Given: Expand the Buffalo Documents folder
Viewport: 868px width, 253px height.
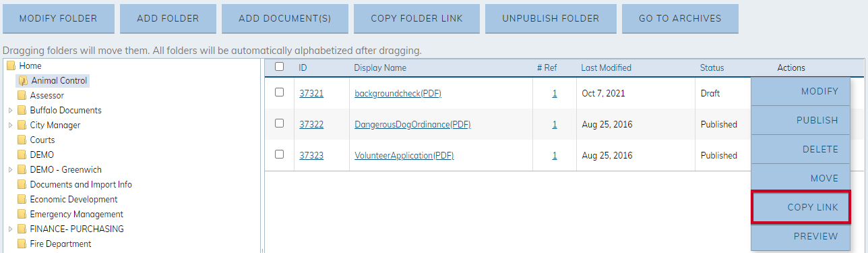Looking at the screenshot, I should click(10, 111).
